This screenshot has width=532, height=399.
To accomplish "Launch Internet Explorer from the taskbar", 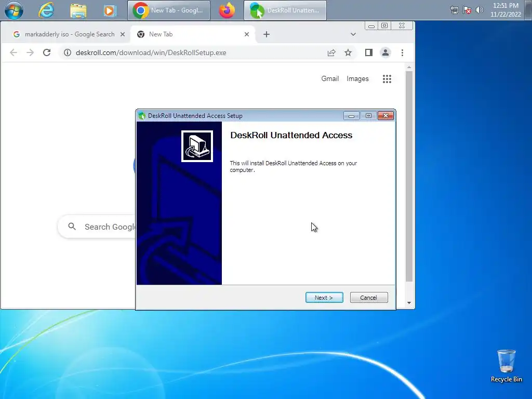I will pos(46,10).
